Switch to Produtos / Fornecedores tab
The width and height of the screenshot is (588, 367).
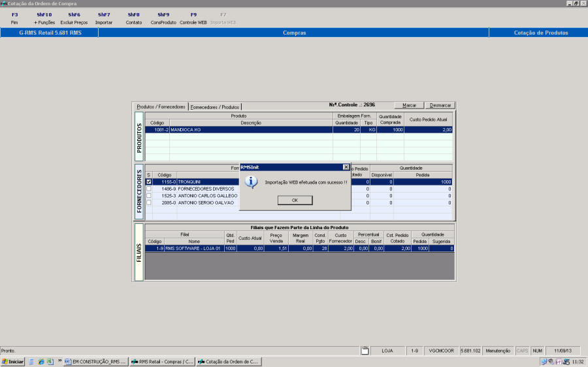[161, 106]
